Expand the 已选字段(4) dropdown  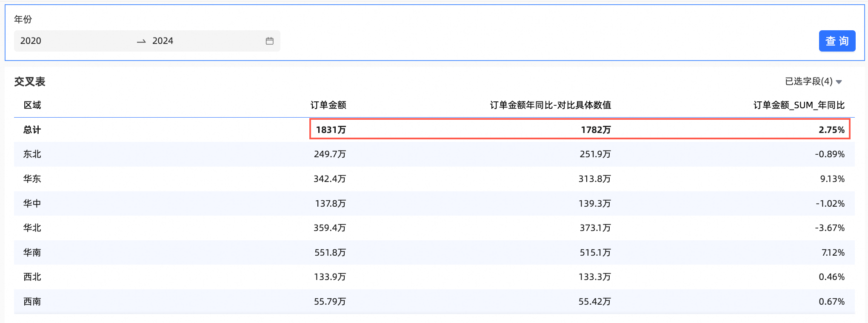[813, 81]
